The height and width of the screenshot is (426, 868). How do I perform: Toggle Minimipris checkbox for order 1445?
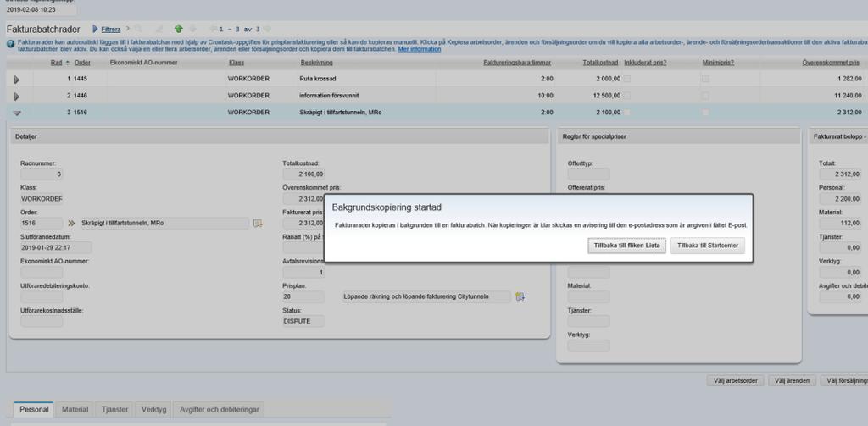[705, 79]
